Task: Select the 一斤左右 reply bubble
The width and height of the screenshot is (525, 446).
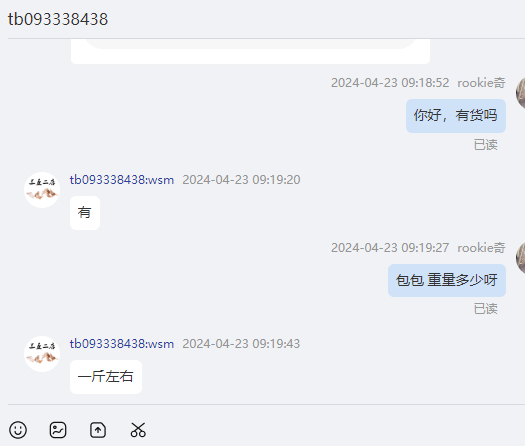Action: click(x=106, y=377)
